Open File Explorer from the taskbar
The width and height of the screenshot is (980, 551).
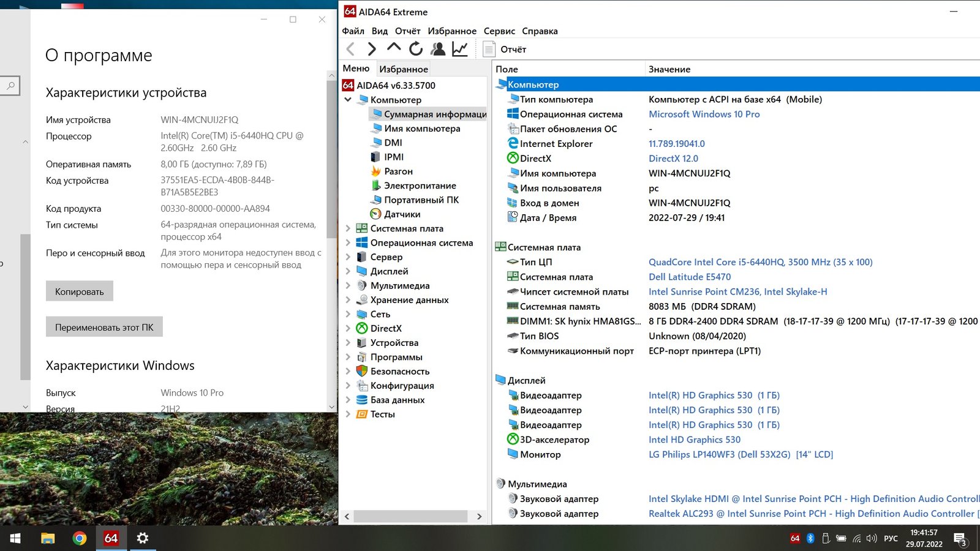47,538
